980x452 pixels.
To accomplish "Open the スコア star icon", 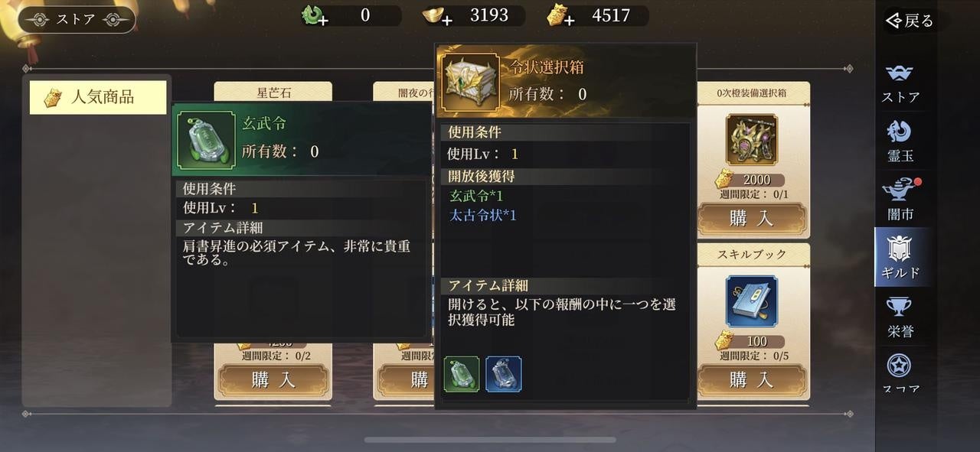I will coord(900,372).
